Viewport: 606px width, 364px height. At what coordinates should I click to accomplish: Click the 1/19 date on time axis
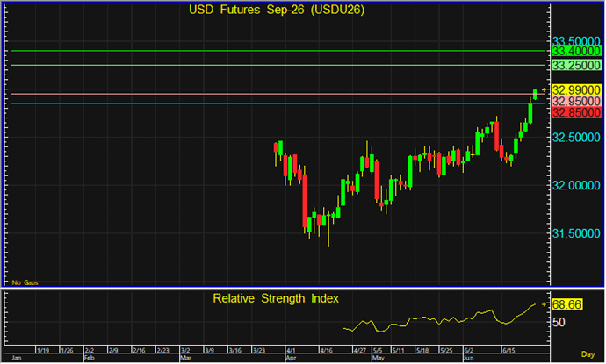(x=43, y=351)
